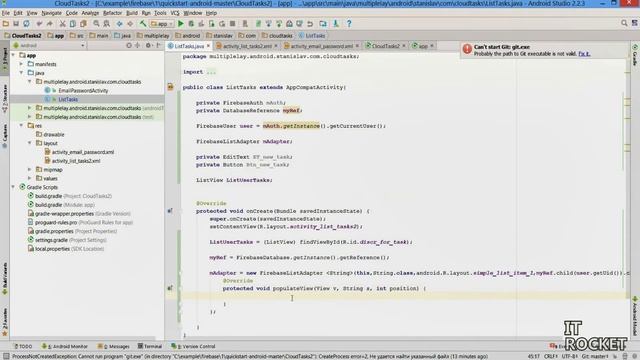Open the Structure side tool window

point(5,98)
